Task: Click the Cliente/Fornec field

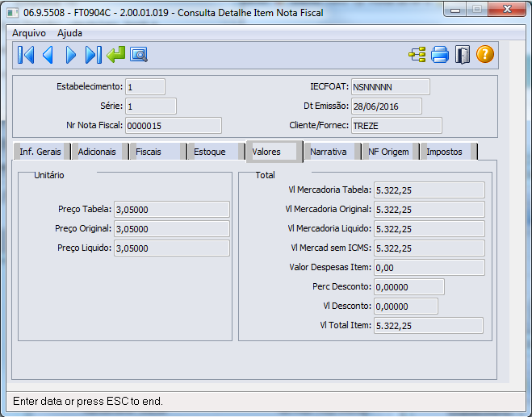Action: 396,126
